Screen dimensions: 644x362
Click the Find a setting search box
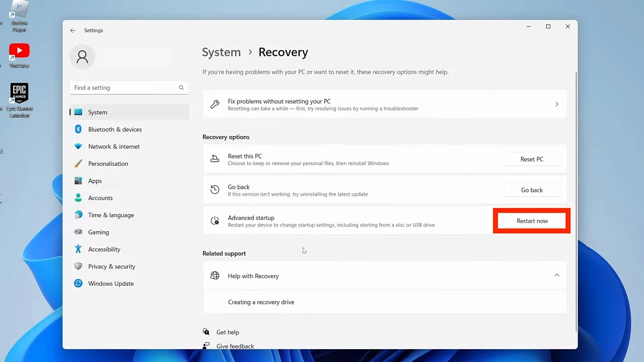125,87
